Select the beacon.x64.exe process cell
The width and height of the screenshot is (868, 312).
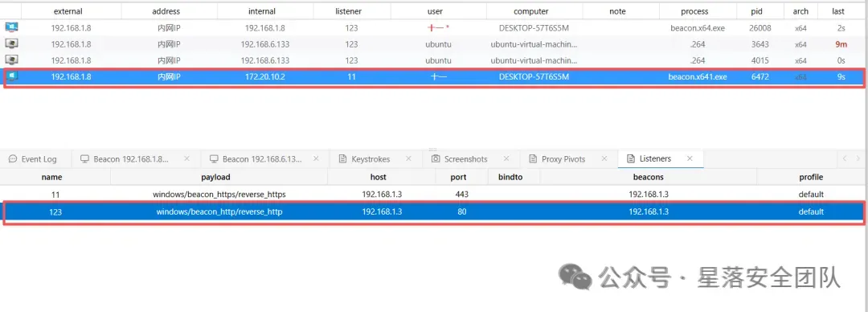pyautogui.click(x=698, y=27)
